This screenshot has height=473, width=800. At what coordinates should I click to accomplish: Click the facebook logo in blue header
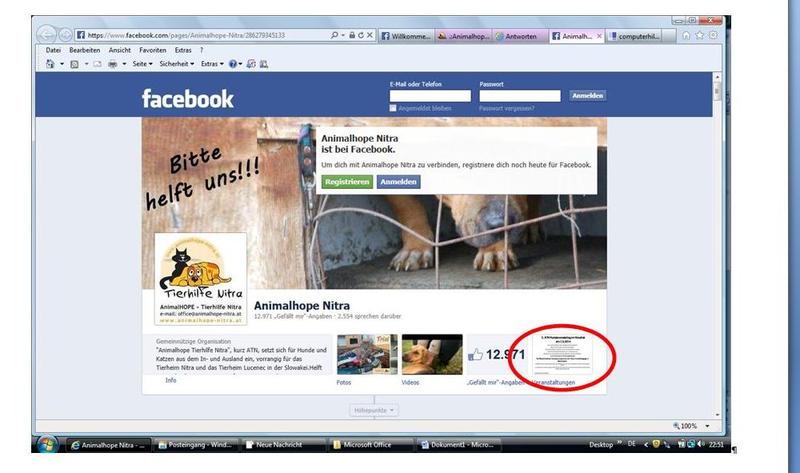pyautogui.click(x=188, y=98)
